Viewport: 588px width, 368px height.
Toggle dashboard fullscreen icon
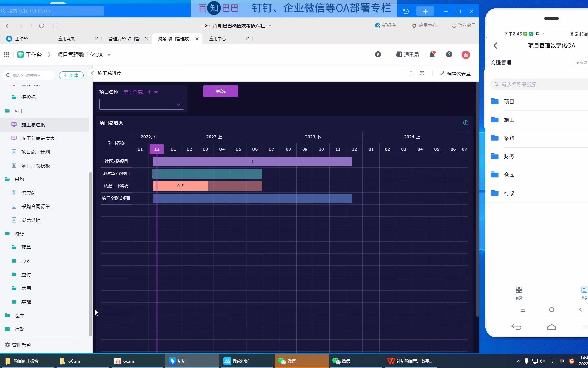pyautogui.click(x=422, y=73)
